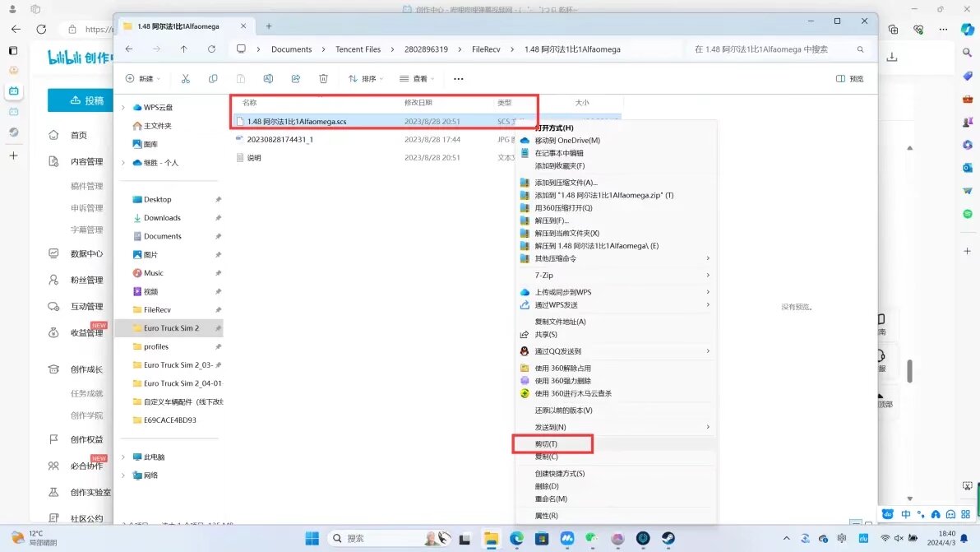Expand the 此电脑 tree node

coord(123,457)
